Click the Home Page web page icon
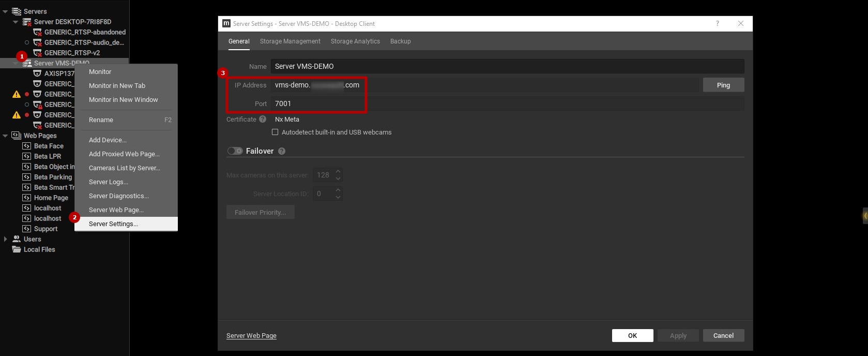Viewport: 868px width, 356px height. tap(27, 198)
